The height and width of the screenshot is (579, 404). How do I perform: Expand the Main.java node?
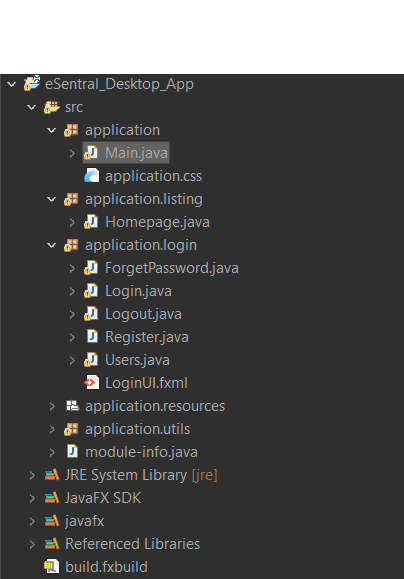coord(72,153)
